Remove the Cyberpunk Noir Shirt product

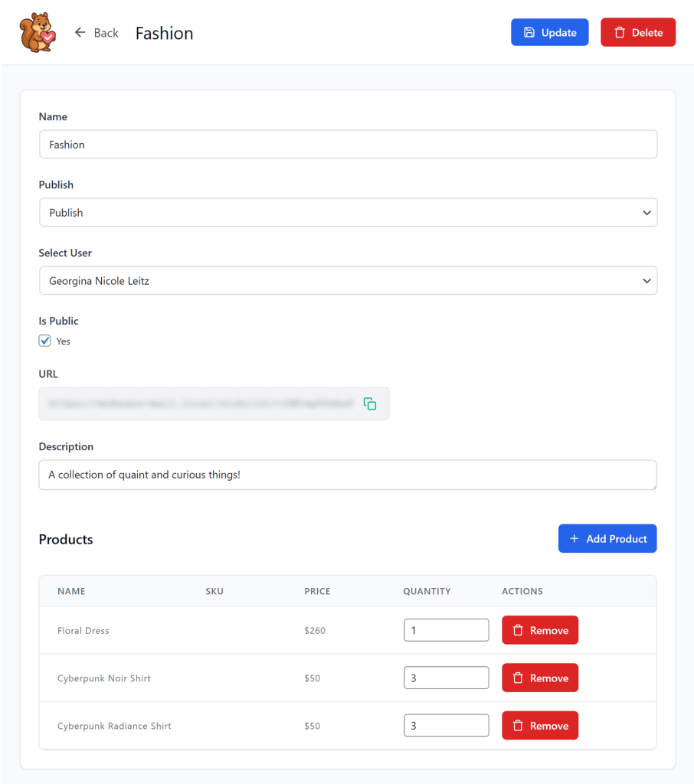click(540, 678)
